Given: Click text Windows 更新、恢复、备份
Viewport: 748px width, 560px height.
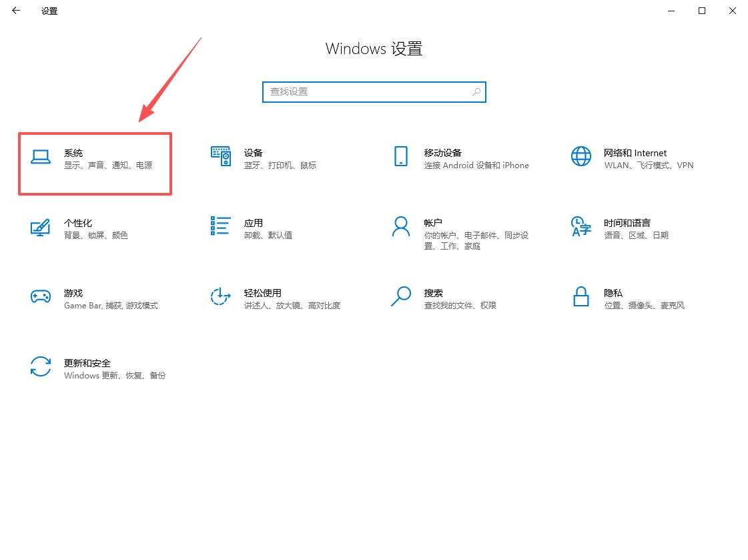Looking at the screenshot, I should pyautogui.click(x=115, y=376).
